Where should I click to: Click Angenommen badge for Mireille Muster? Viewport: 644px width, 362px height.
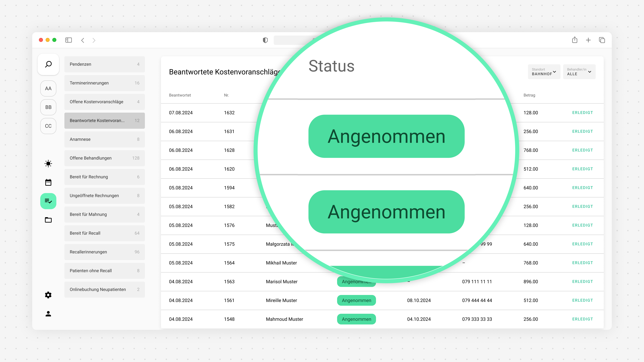point(356,300)
